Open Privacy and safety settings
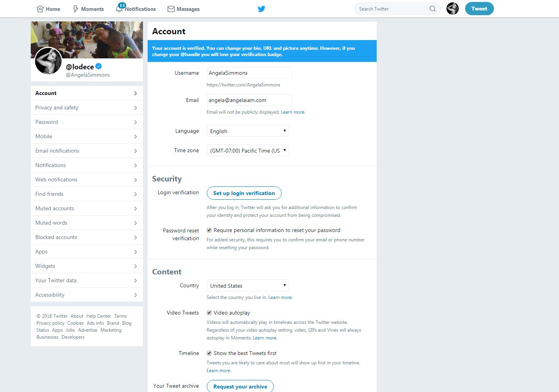Viewport: 559px width, 392px height. click(x=87, y=107)
